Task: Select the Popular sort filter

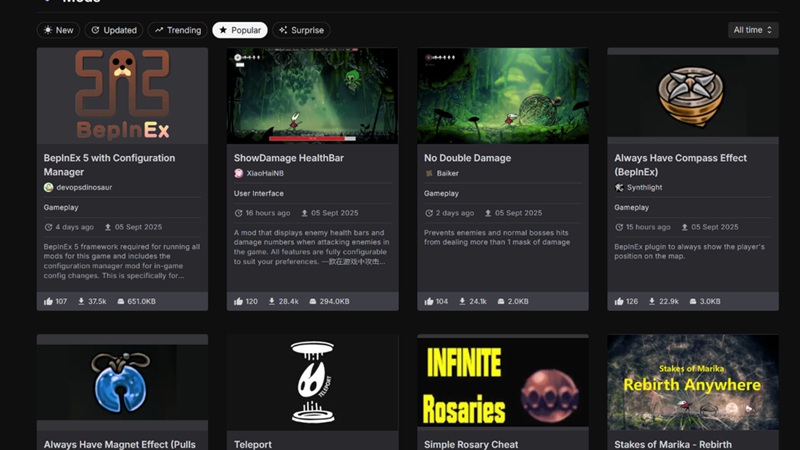Action: click(x=239, y=30)
